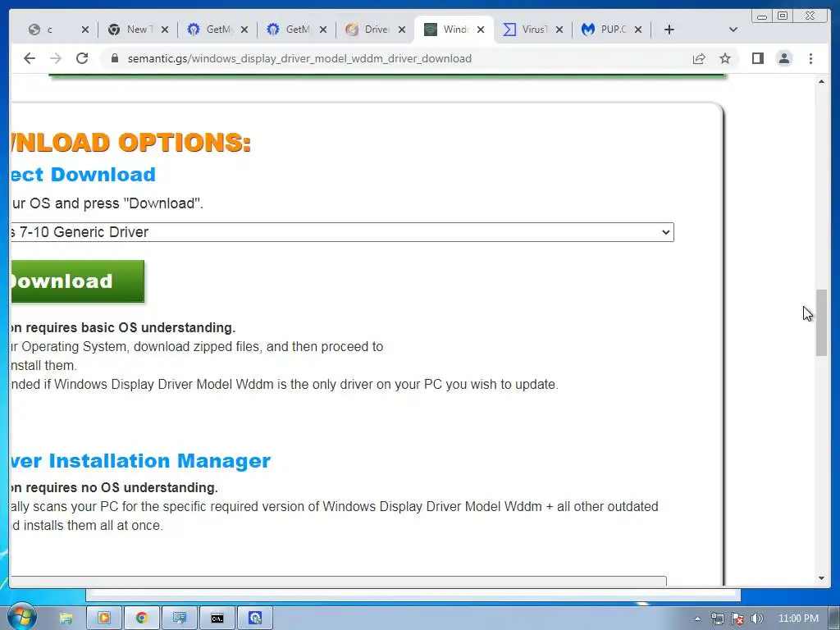
Task: Open the browser side panel
Action: 757,58
